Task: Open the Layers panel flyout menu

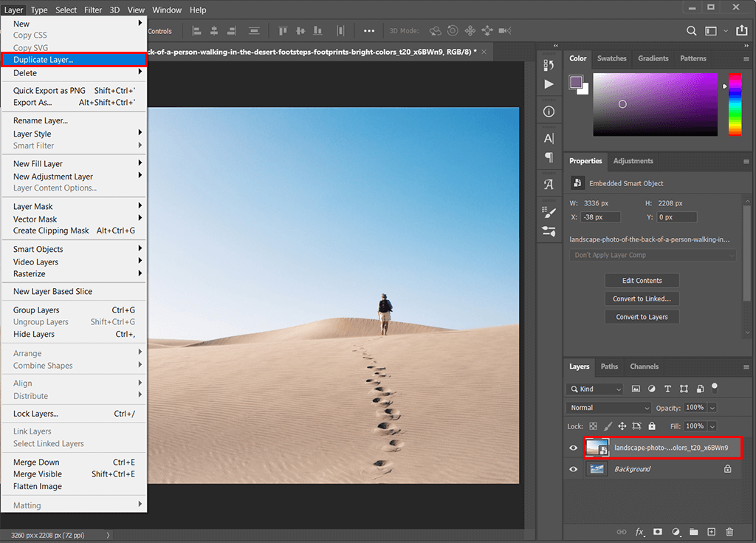Action: point(746,367)
